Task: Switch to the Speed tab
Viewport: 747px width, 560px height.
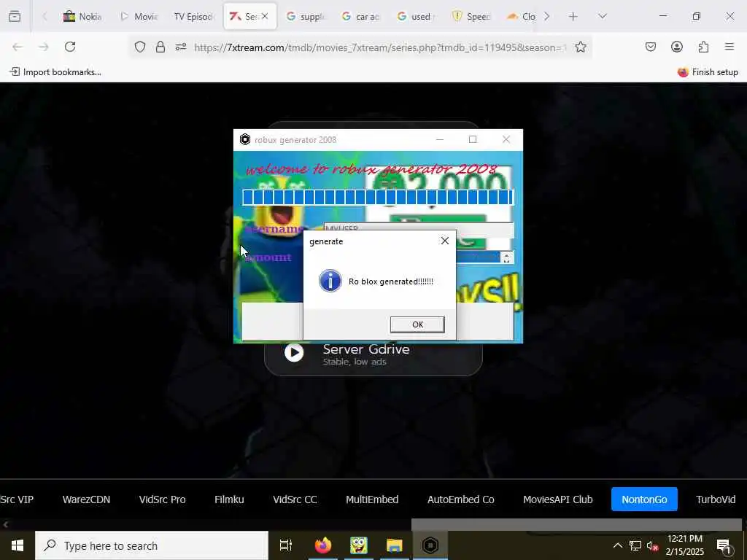Action: pyautogui.click(x=471, y=17)
